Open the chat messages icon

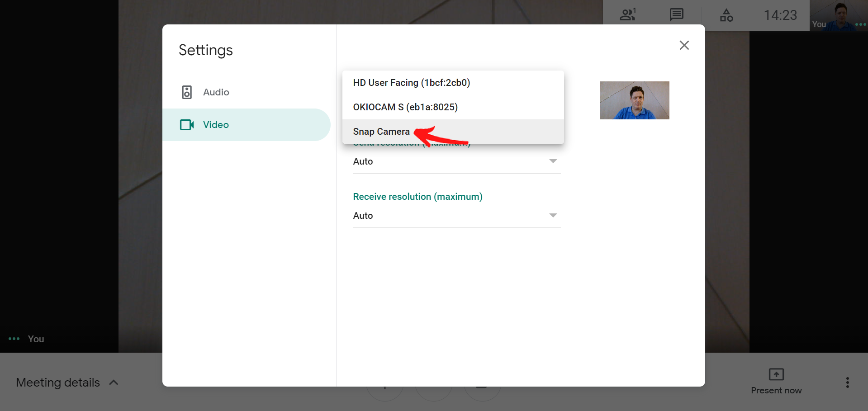(676, 15)
